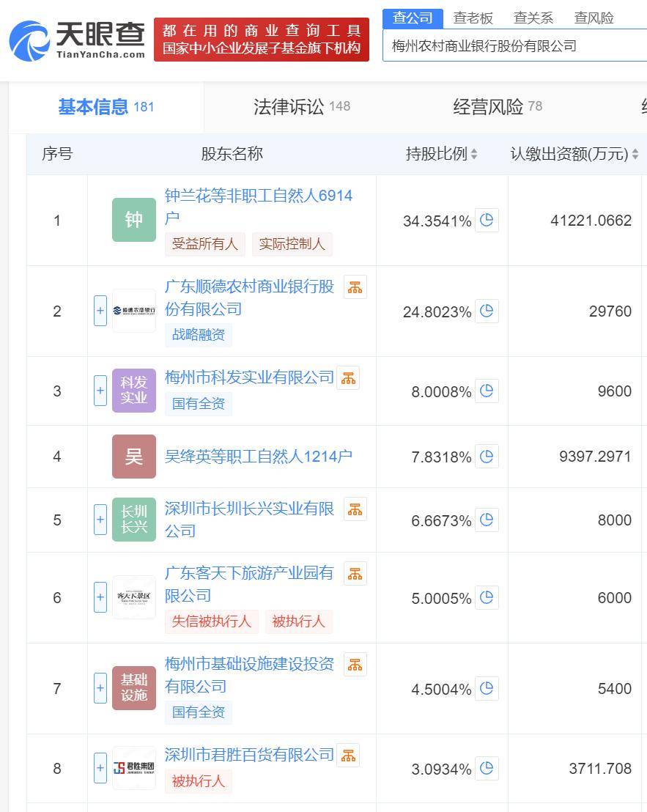Click the 受益所有人 tag
The width and height of the screenshot is (647, 812).
[x=205, y=244]
